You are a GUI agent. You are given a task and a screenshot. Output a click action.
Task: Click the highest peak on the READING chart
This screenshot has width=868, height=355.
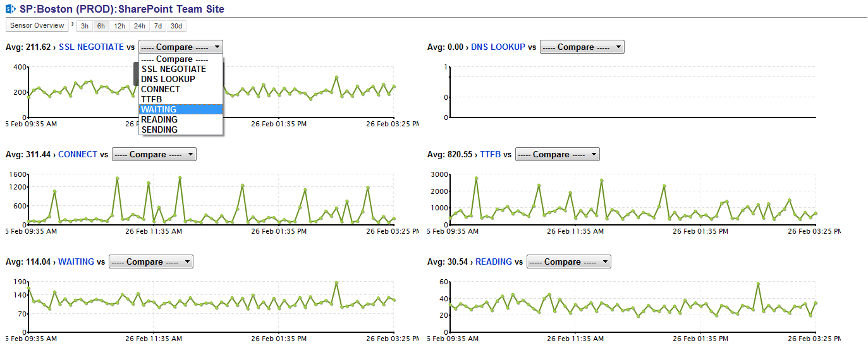pos(758,284)
